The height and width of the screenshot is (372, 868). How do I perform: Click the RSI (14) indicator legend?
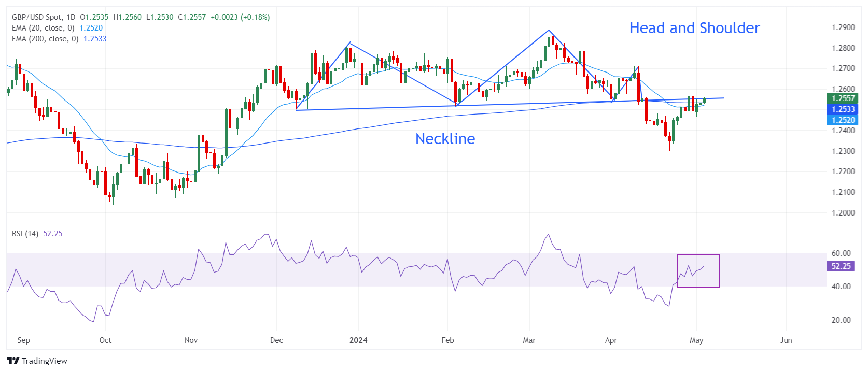coord(25,234)
